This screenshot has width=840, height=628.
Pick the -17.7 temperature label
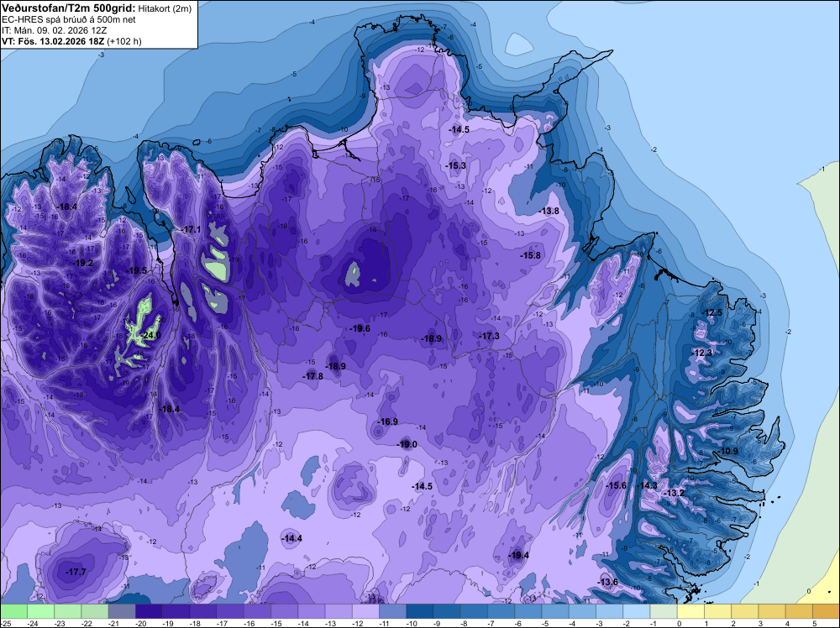point(76,573)
